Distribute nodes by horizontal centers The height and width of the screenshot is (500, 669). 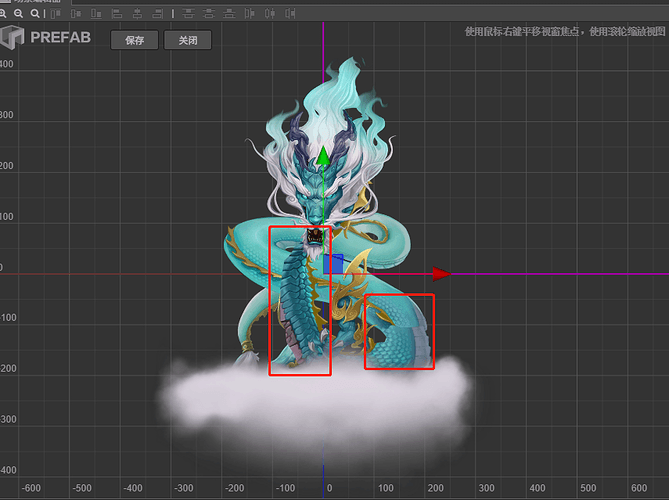coord(270,14)
